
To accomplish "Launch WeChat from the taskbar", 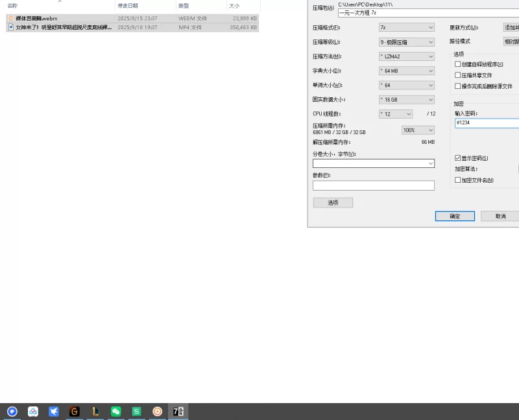I will tap(115, 411).
